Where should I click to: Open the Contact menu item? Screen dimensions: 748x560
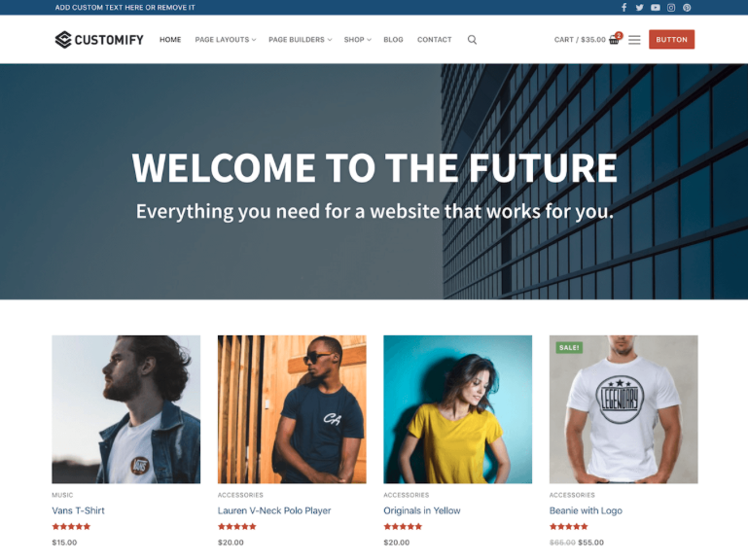pos(434,40)
